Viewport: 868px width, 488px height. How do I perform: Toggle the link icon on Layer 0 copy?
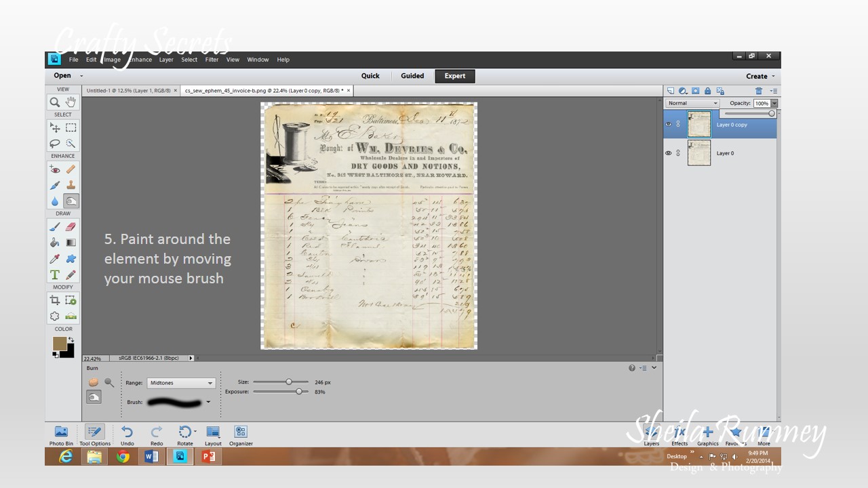click(678, 124)
